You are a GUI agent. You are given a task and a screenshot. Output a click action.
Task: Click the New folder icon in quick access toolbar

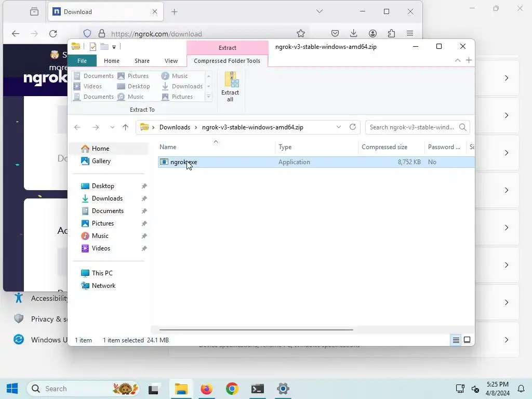104,47
